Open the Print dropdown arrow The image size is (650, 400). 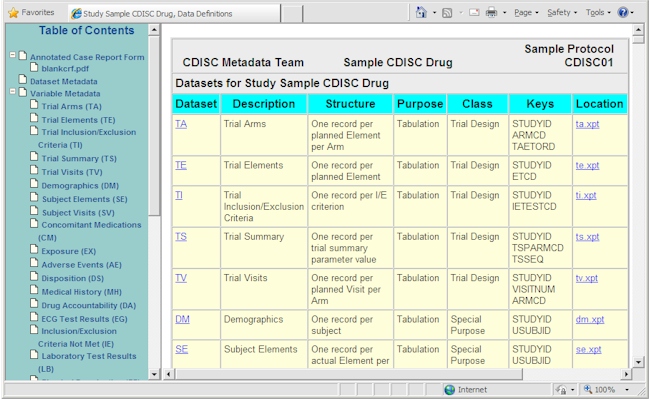(x=504, y=13)
